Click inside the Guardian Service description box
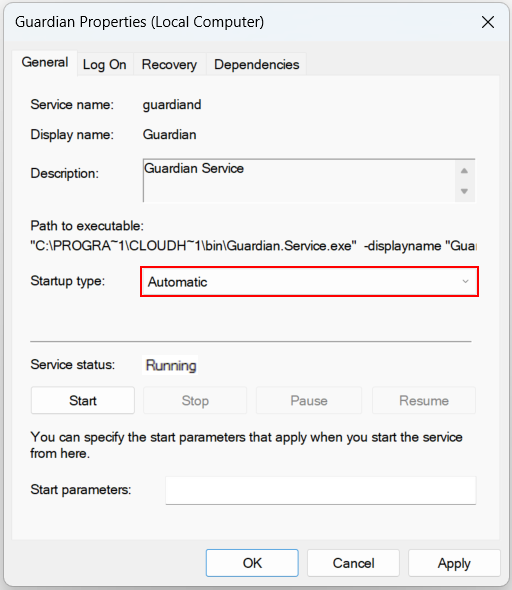The height and width of the screenshot is (590, 512). pyautogui.click(x=299, y=181)
